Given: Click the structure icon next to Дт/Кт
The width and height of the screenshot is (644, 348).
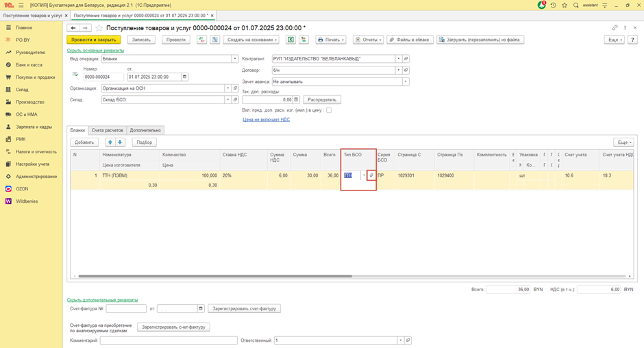Looking at the screenshot, I should [215, 40].
